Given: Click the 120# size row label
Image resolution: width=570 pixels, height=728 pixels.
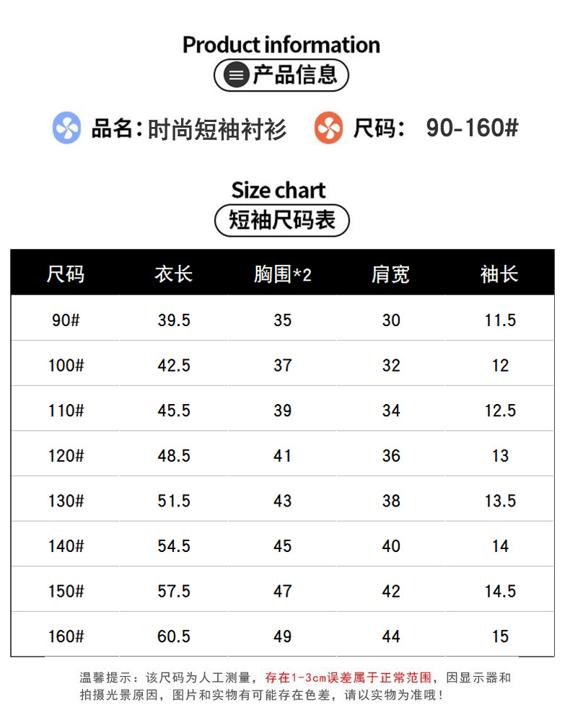Looking at the screenshot, I should click(x=66, y=456).
